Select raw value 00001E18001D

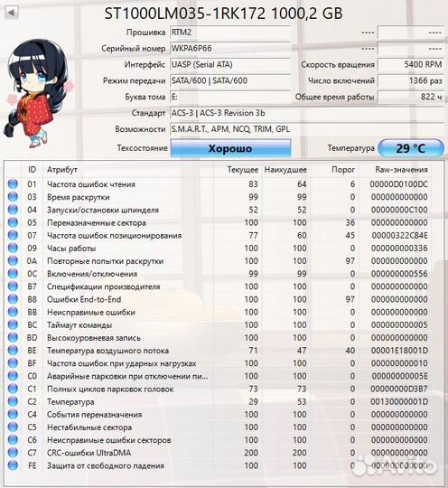click(399, 351)
